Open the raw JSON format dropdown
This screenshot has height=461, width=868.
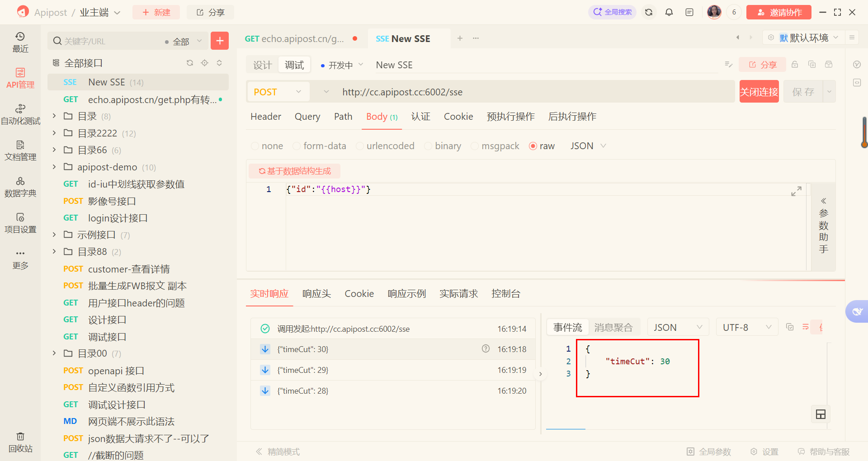point(588,146)
